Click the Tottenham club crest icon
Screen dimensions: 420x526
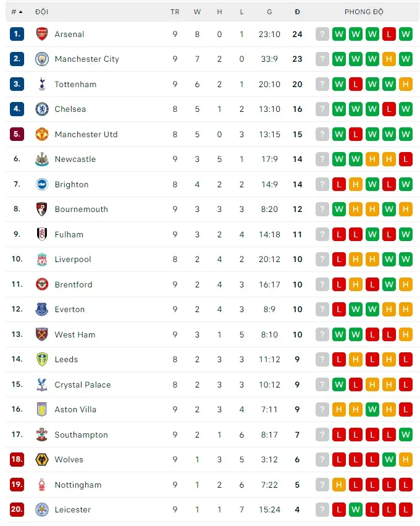[x=42, y=84]
